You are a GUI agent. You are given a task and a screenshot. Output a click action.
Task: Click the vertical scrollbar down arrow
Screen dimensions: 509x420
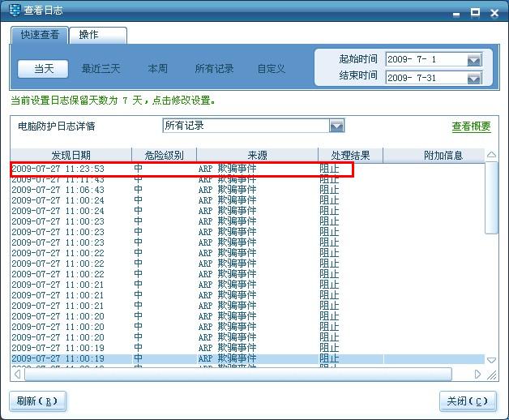point(491,360)
